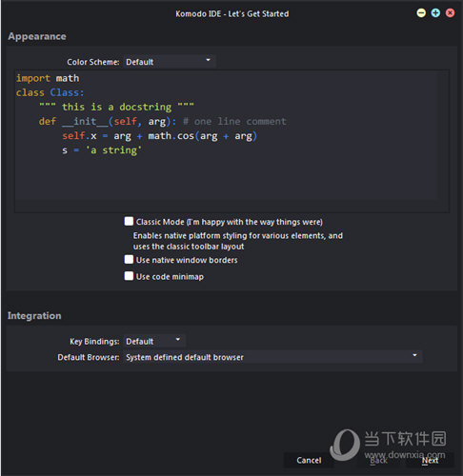The height and width of the screenshot is (476, 463).
Task: Click the Default Browser label
Action: coord(89,357)
